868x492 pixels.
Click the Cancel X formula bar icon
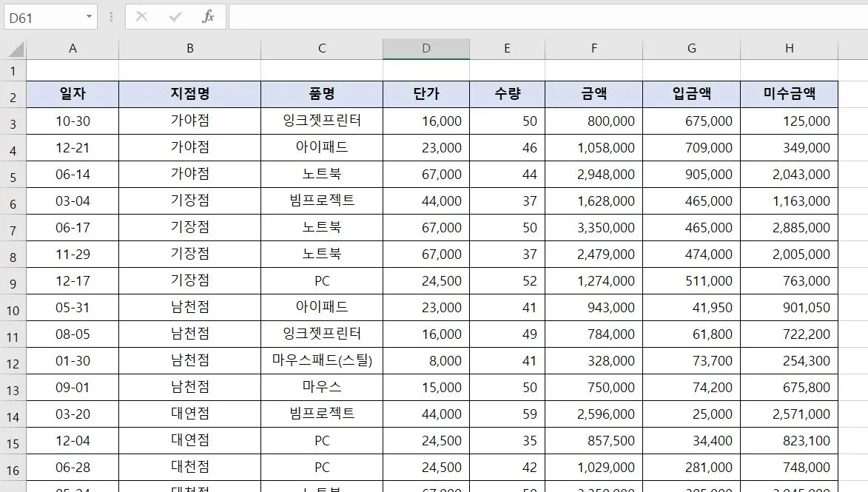142,16
